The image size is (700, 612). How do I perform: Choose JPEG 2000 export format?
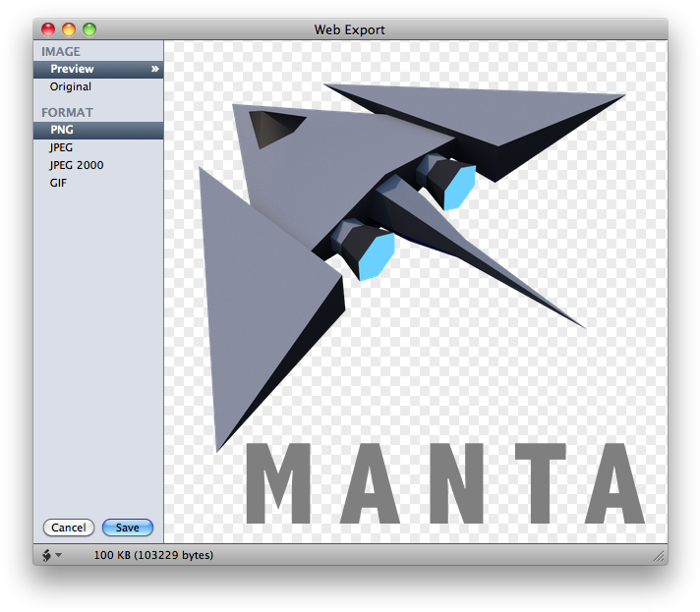98,165
